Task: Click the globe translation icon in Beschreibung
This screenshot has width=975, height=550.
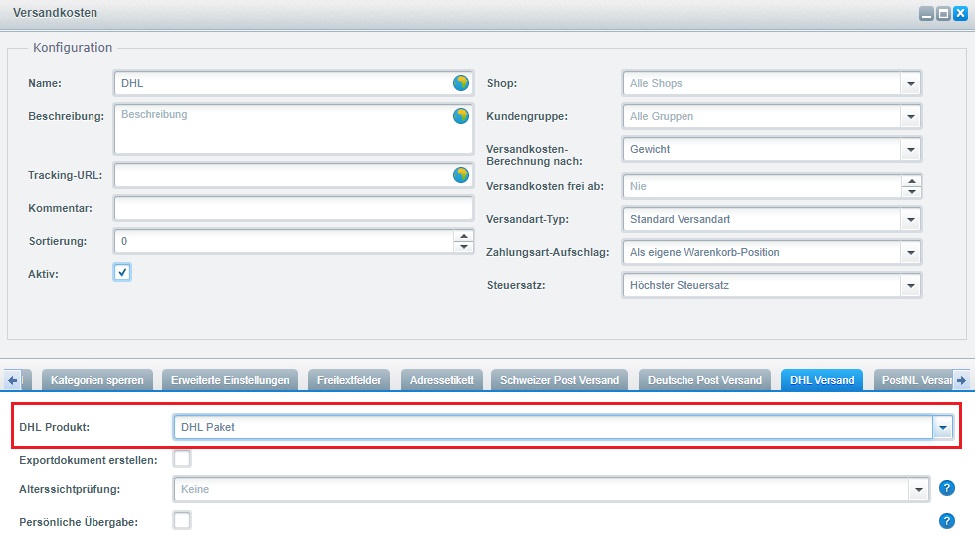Action: point(461,116)
